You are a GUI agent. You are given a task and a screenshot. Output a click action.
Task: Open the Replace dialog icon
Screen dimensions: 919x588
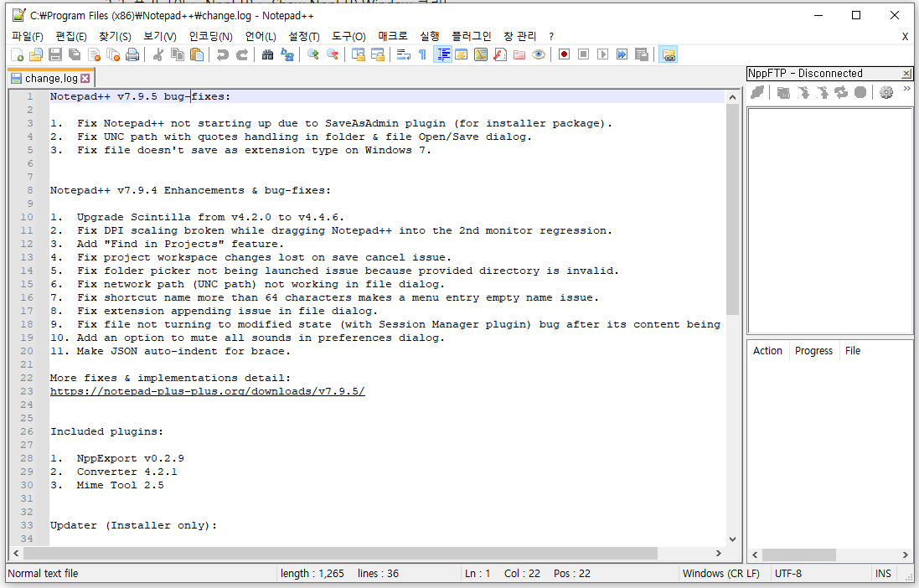coord(287,55)
